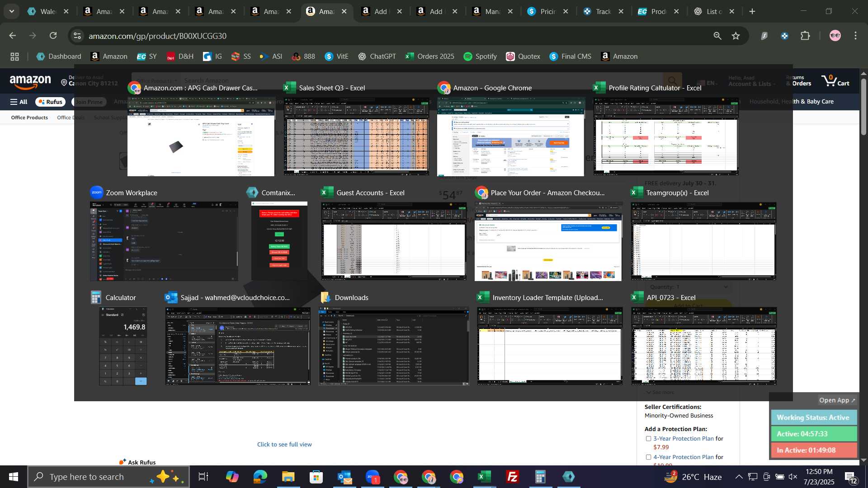Open the Orders 2025 bookmark

(x=430, y=56)
